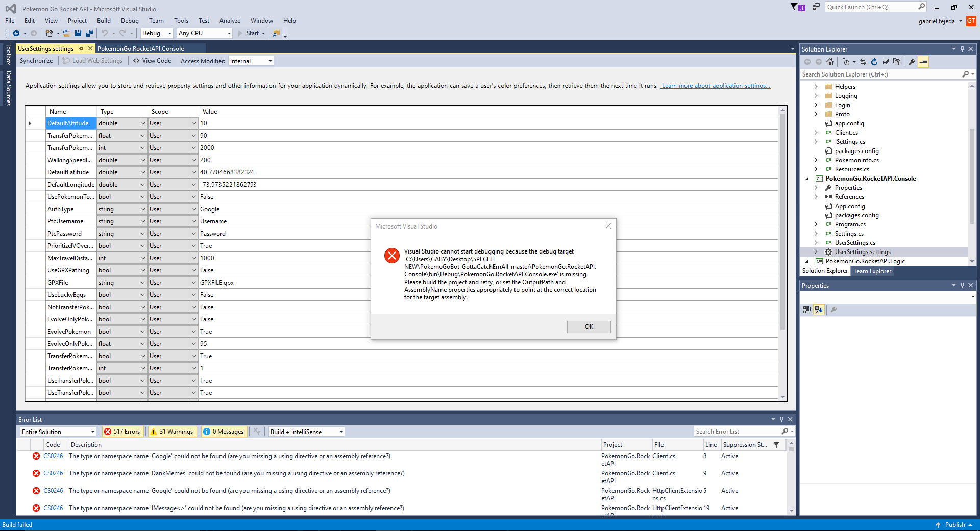Click the Synchronize button
The height and width of the screenshot is (531, 980).
pyautogui.click(x=36, y=61)
